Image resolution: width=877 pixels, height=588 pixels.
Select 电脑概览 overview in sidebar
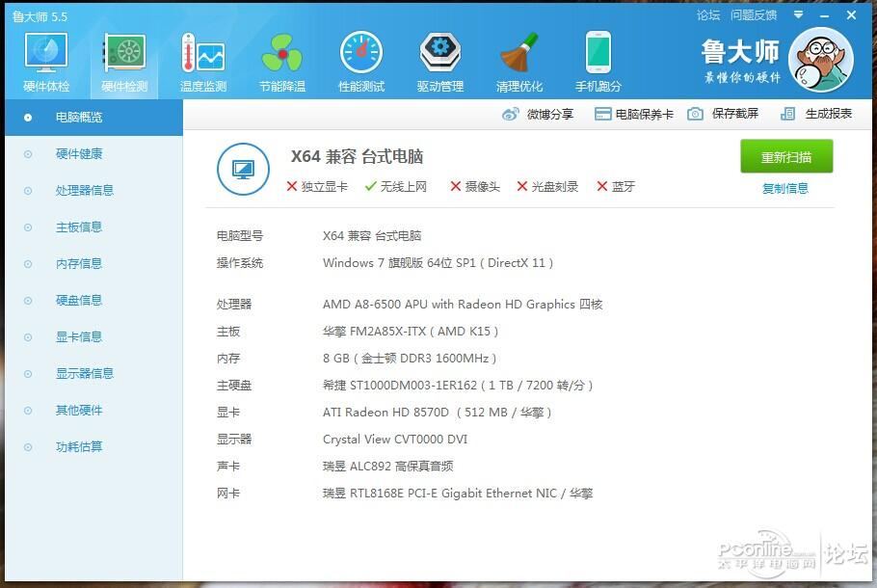[94, 118]
